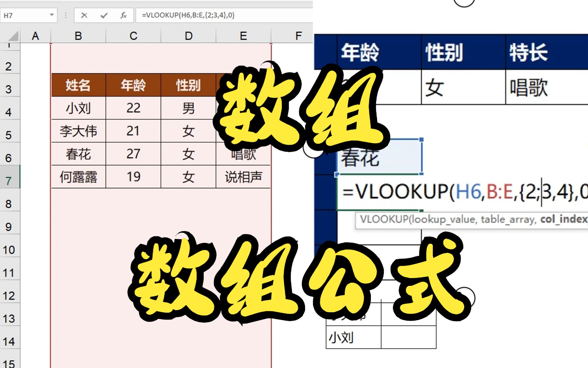Click the brown 性别 header cell
Image resolution: width=588 pixels, height=368 pixels.
[x=188, y=85]
